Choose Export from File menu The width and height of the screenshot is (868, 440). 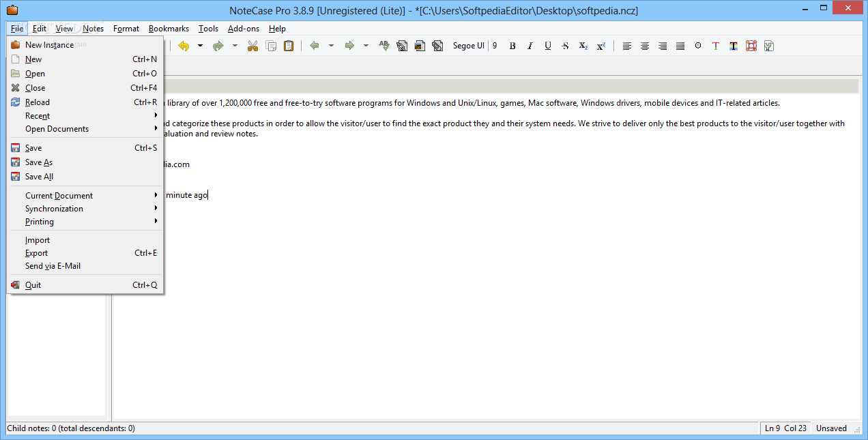click(x=85, y=253)
